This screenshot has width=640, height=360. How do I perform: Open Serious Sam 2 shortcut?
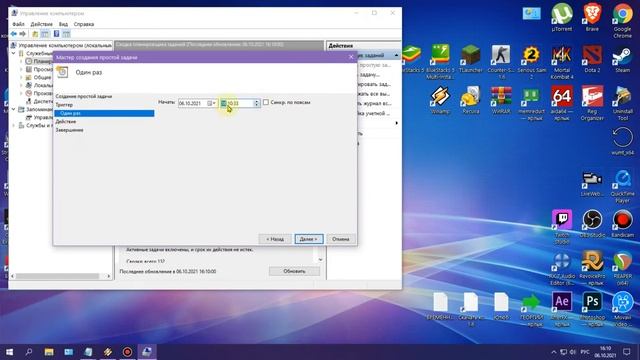[x=531, y=62]
